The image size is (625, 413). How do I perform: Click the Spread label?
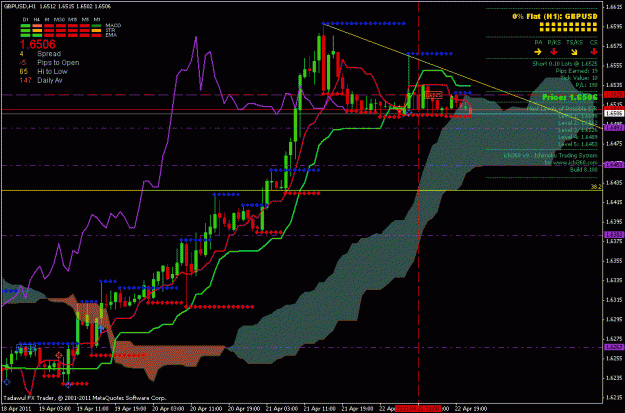[49, 54]
